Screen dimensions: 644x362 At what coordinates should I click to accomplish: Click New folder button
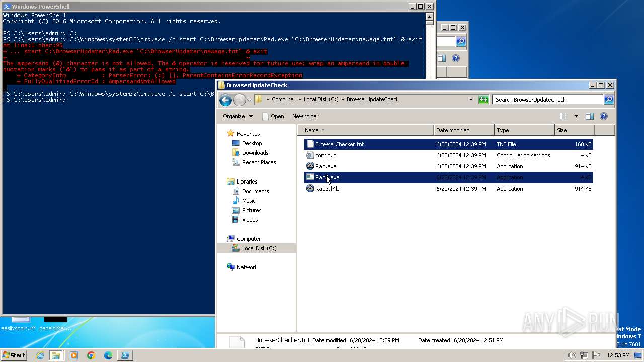(305, 116)
